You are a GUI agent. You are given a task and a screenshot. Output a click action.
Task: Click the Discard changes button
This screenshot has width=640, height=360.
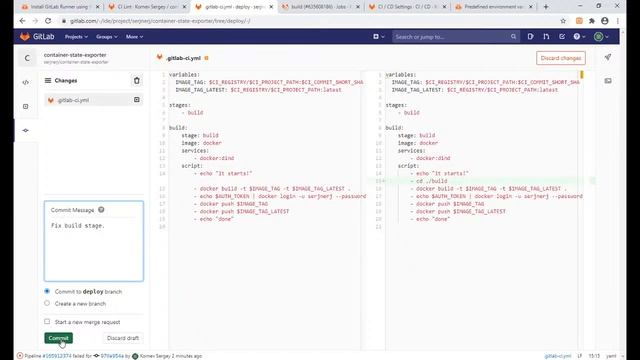(x=561, y=58)
